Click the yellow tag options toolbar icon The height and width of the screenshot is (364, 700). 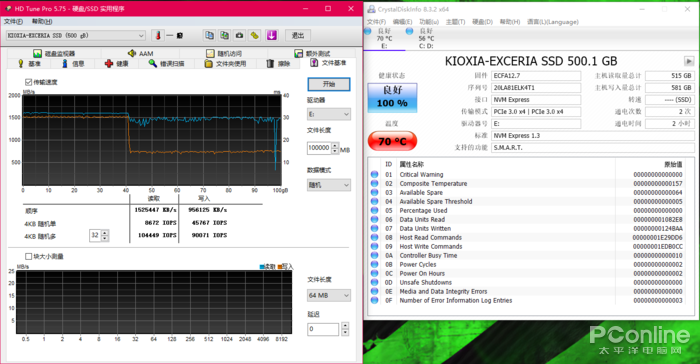pos(255,35)
